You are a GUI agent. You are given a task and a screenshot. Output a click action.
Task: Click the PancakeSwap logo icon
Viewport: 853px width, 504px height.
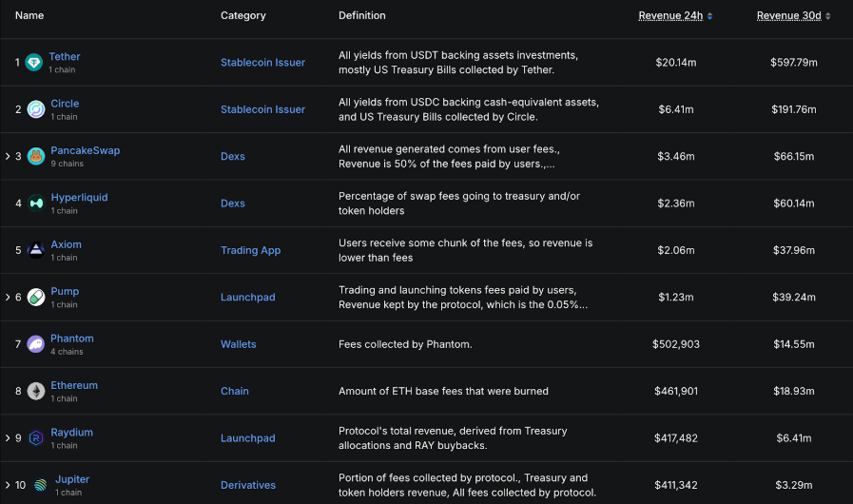point(36,156)
